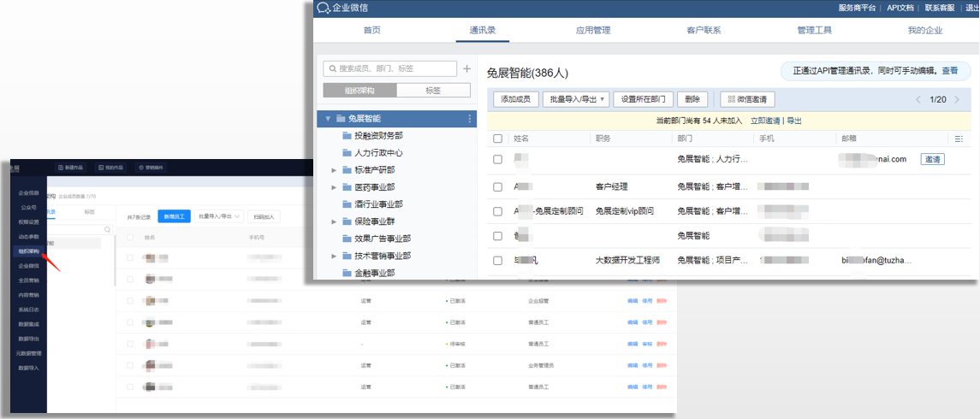Image resolution: width=980 pixels, height=419 pixels.
Task: Click into the 搜索成员、部门、标签 search field
Action: [390, 68]
